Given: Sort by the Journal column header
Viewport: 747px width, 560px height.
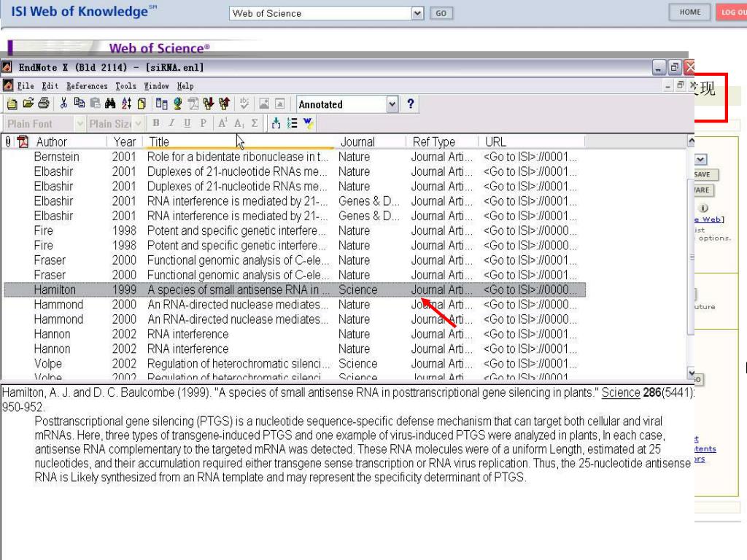Looking at the screenshot, I should point(371,141).
